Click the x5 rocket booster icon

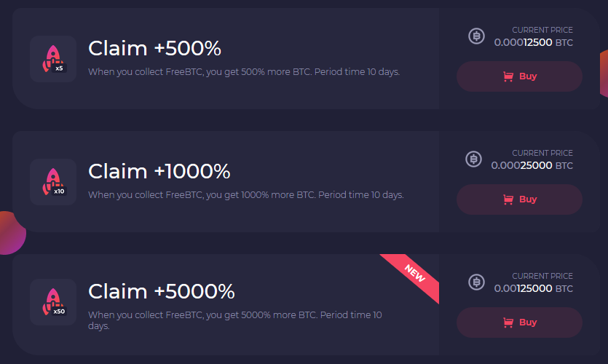click(x=53, y=59)
